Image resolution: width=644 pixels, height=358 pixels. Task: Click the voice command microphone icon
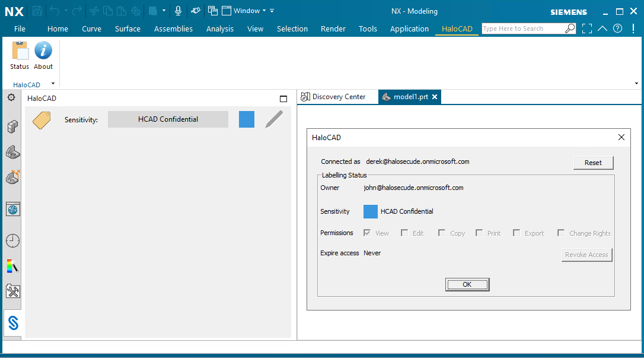(x=178, y=11)
